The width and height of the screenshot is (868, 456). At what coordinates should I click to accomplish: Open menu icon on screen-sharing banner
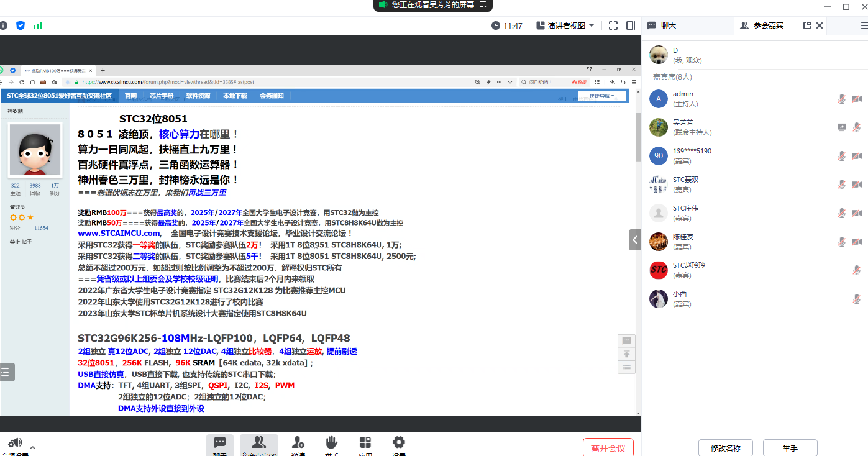pos(482,5)
